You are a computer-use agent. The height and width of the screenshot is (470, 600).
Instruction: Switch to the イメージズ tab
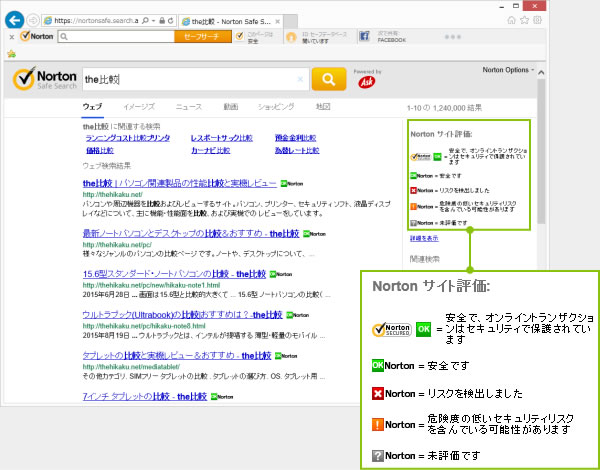tap(139, 107)
